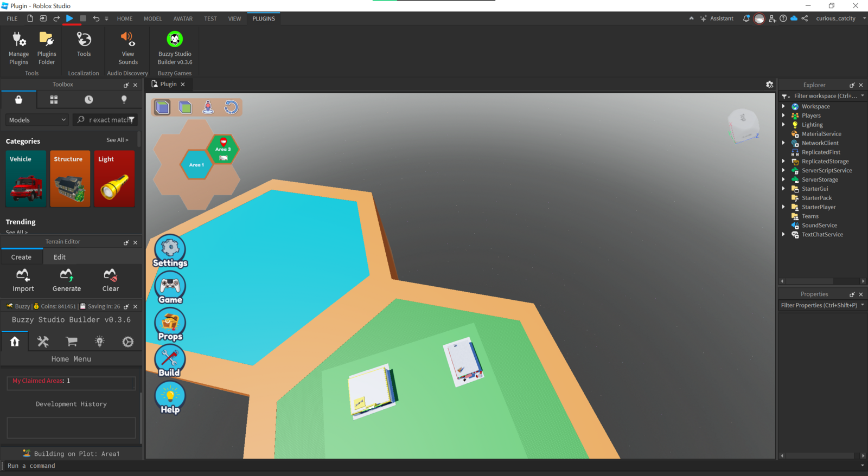Click the Generate terrain icon
868x476 pixels.
(67, 280)
